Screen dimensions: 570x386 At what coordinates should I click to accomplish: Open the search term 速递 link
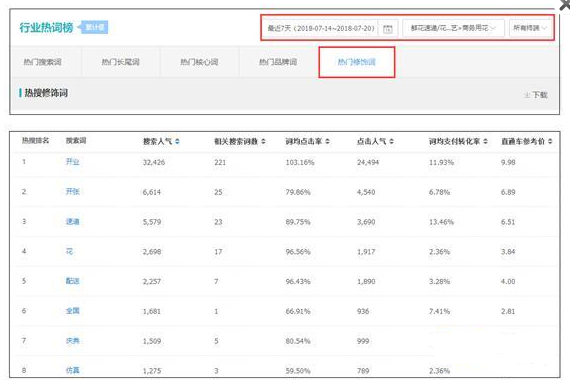point(72,221)
